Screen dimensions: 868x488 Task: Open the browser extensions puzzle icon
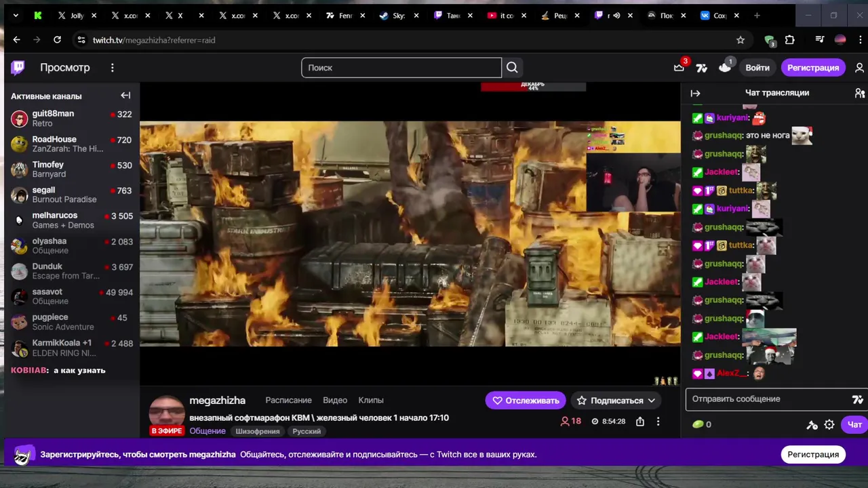[x=789, y=40]
